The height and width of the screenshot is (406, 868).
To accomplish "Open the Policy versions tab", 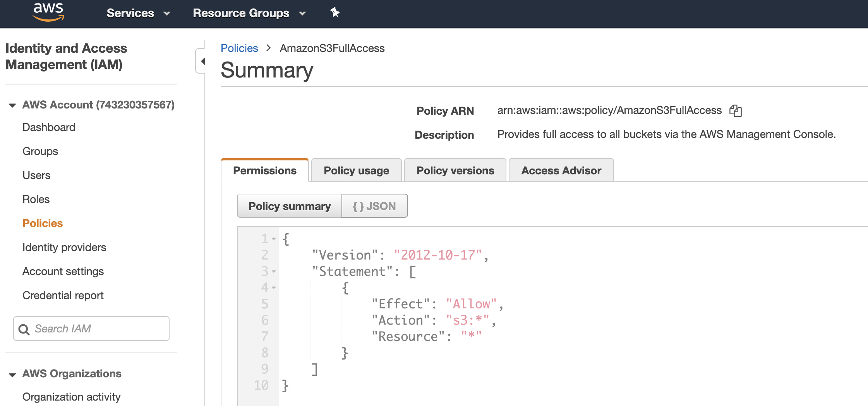I will pyautogui.click(x=455, y=170).
